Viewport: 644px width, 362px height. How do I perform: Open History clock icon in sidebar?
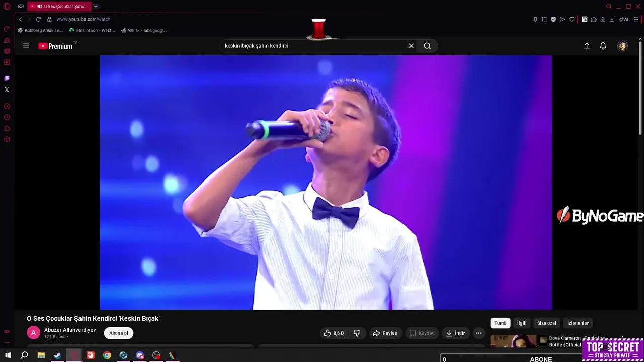(7, 117)
